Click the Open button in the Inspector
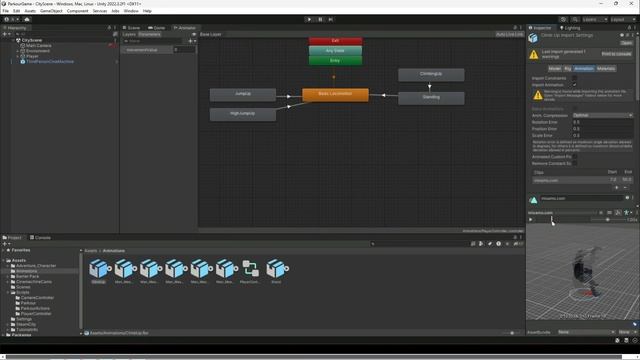This screenshot has height=360, width=640. [626, 43]
